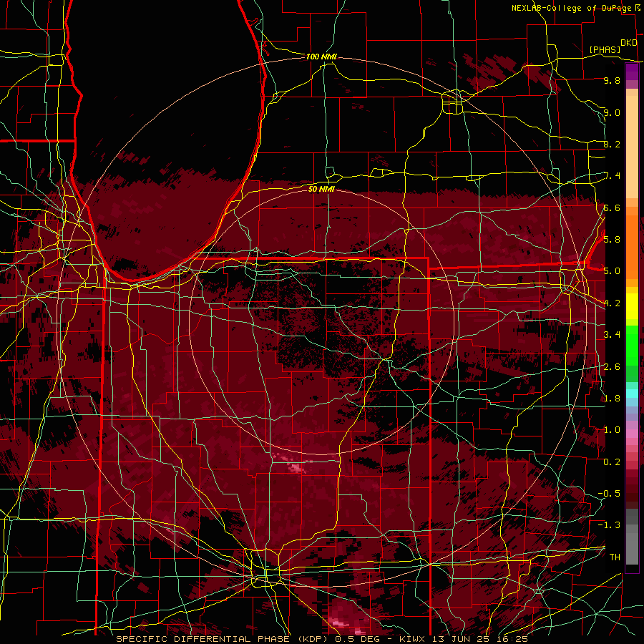Image resolution: width=644 pixels, height=644 pixels.
Task: Click the 16:25 timestamp in the caption
Action: tap(514, 639)
